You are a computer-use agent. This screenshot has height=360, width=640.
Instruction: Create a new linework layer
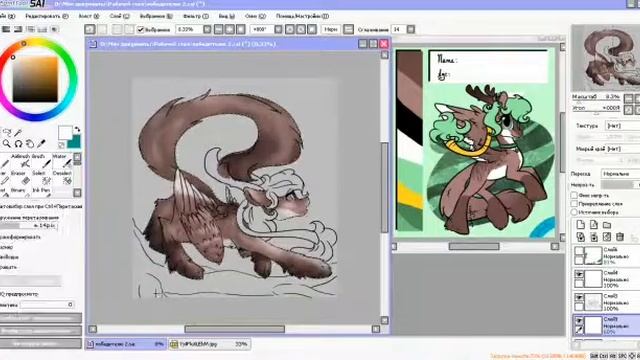coord(593,224)
